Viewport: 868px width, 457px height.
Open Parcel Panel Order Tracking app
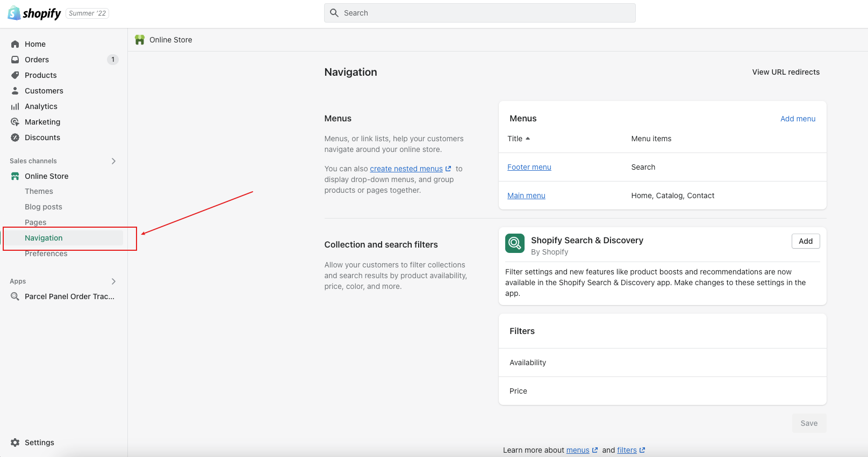pyautogui.click(x=69, y=296)
